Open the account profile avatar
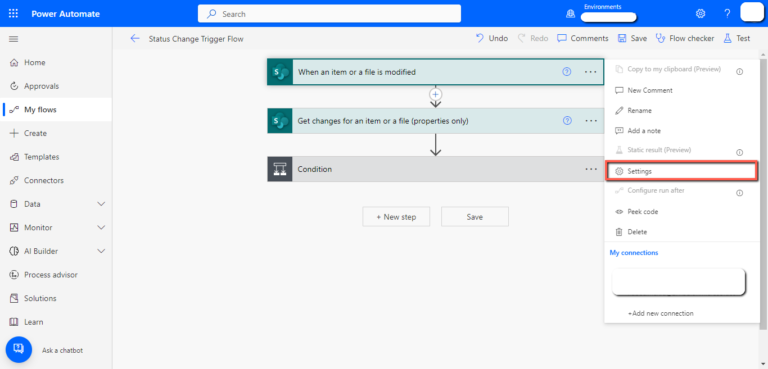This screenshot has width=768, height=369. (x=752, y=12)
